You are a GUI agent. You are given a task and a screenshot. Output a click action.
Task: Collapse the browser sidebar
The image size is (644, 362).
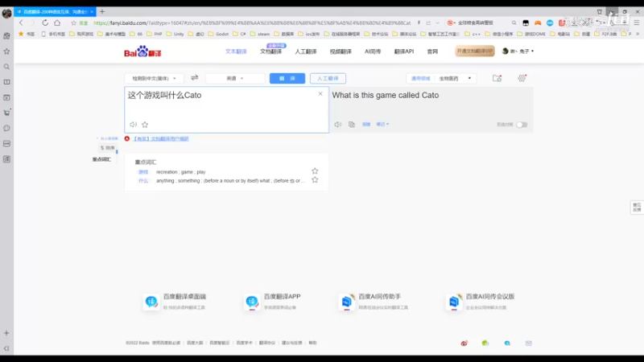point(6,348)
